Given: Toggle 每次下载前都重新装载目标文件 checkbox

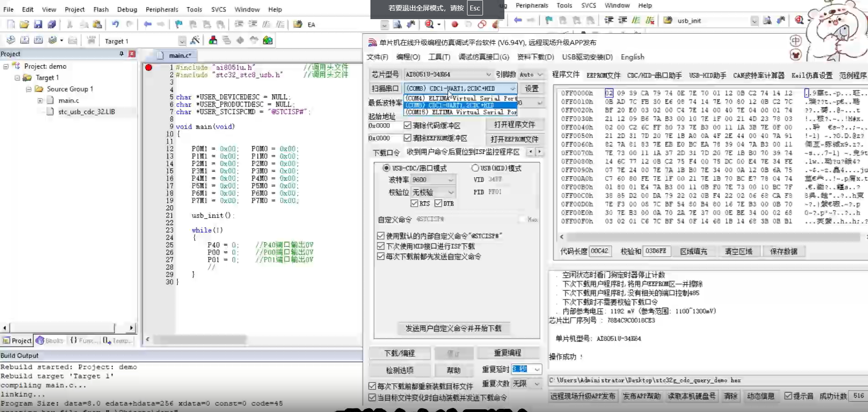Looking at the screenshot, I should 372,386.
